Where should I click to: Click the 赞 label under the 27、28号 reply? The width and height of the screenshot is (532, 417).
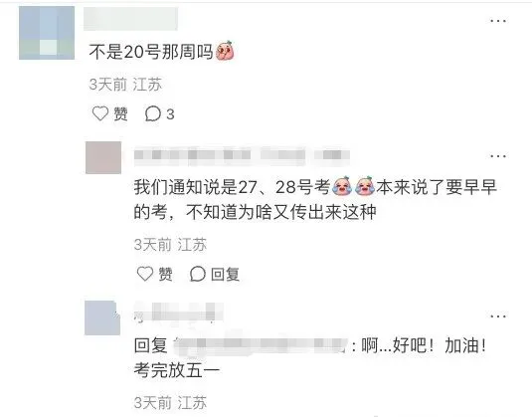tap(166, 274)
